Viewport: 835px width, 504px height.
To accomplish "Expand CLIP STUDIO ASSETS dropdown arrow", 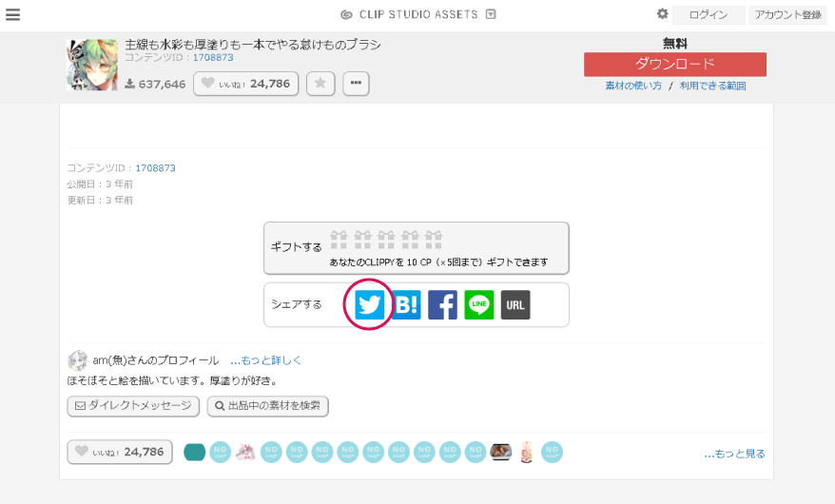I will click(491, 14).
